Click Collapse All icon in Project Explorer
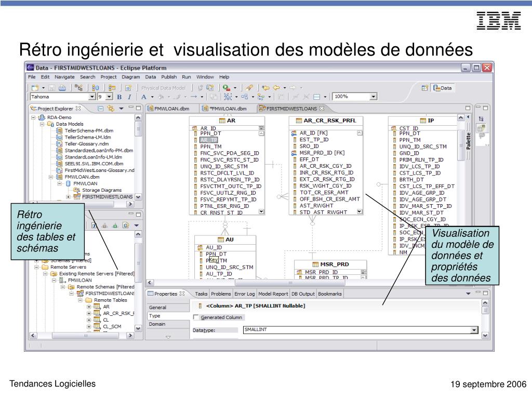 100,109
